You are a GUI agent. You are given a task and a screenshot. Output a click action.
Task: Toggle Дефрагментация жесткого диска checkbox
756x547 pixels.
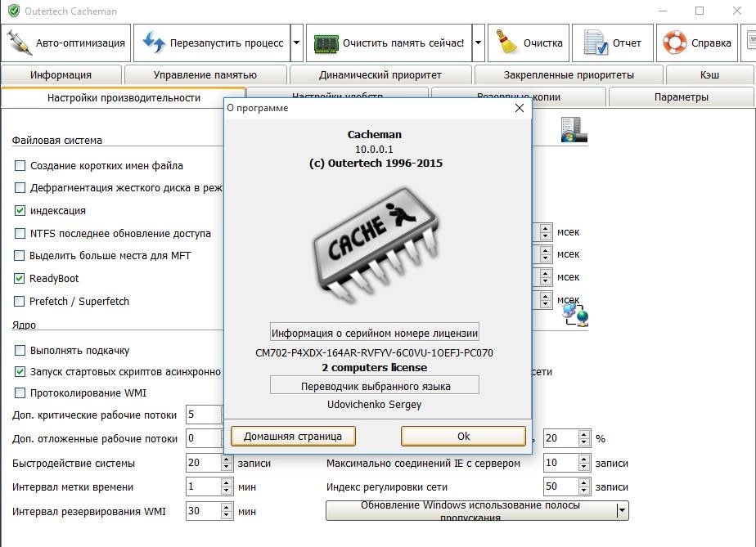point(20,187)
